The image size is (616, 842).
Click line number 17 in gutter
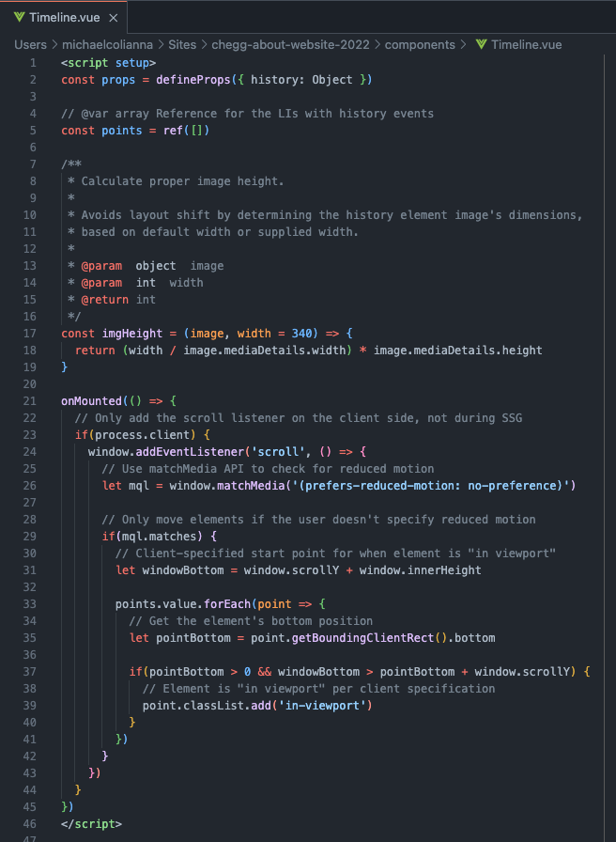click(30, 334)
